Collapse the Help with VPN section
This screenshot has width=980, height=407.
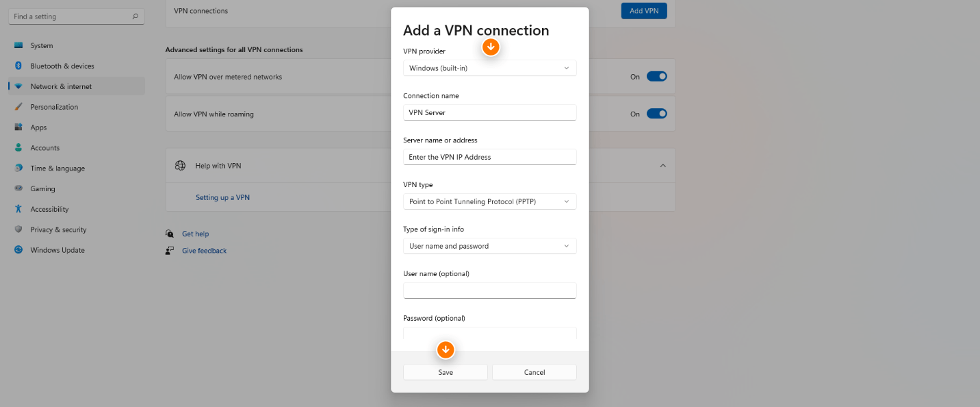pos(662,166)
